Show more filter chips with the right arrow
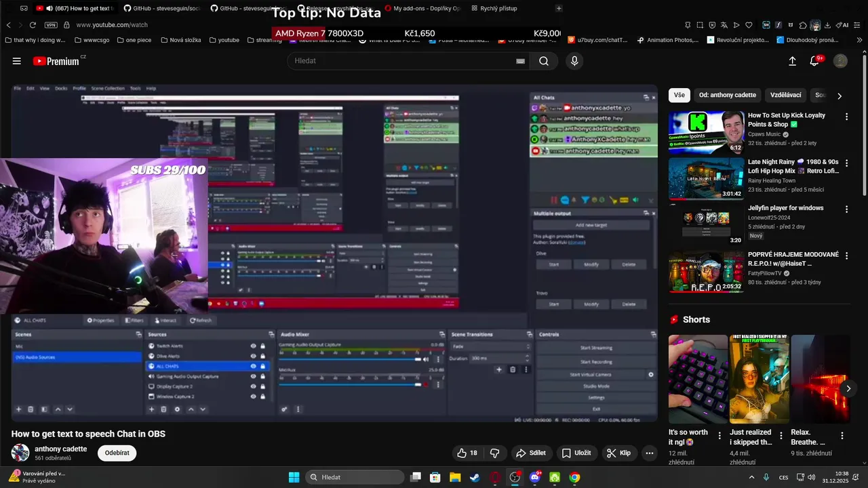Image resolution: width=868 pixels, height=488 pixels. pyautogui.click(x=840, y=96)
